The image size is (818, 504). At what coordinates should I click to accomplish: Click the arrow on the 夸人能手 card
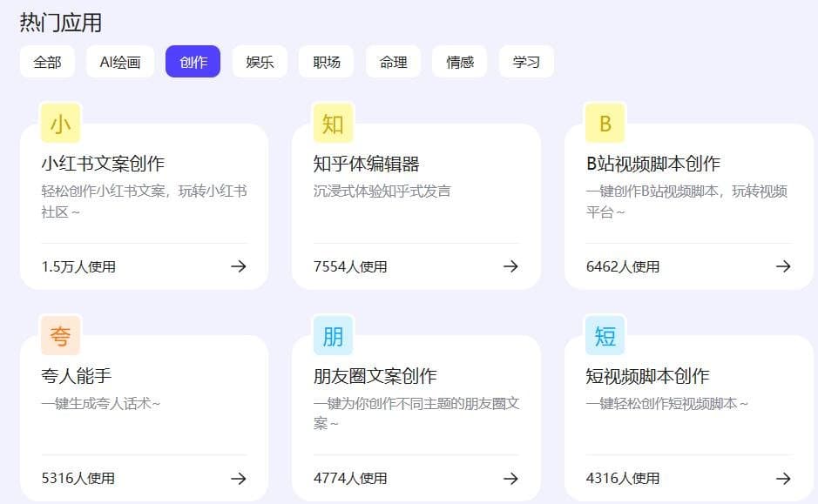238,478
